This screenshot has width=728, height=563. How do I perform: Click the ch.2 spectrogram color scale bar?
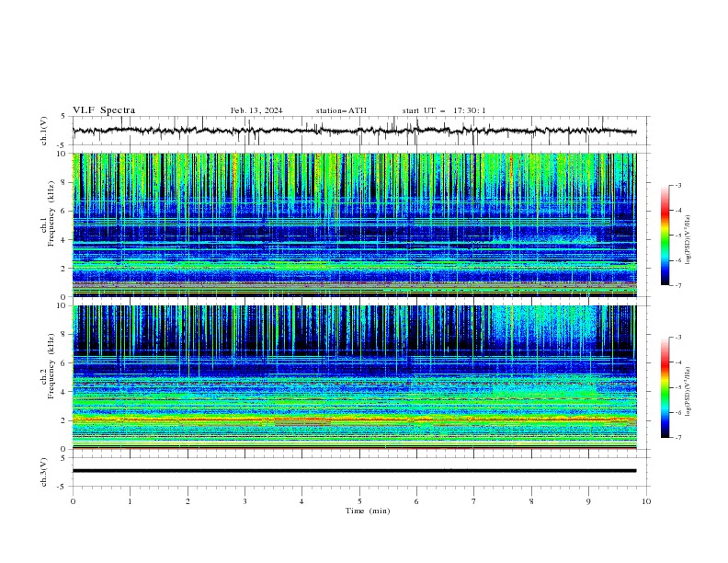click(x=665, y=387)
